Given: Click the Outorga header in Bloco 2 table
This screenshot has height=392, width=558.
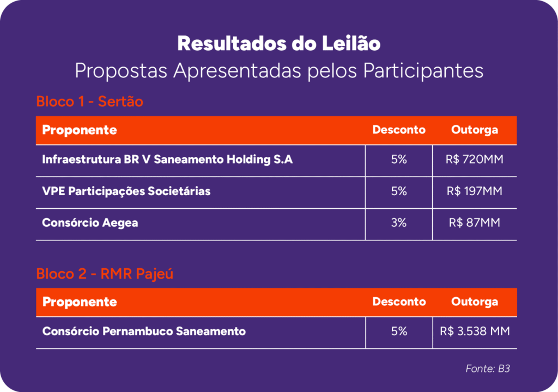Looking at the screenshot, I should (475, 302).
